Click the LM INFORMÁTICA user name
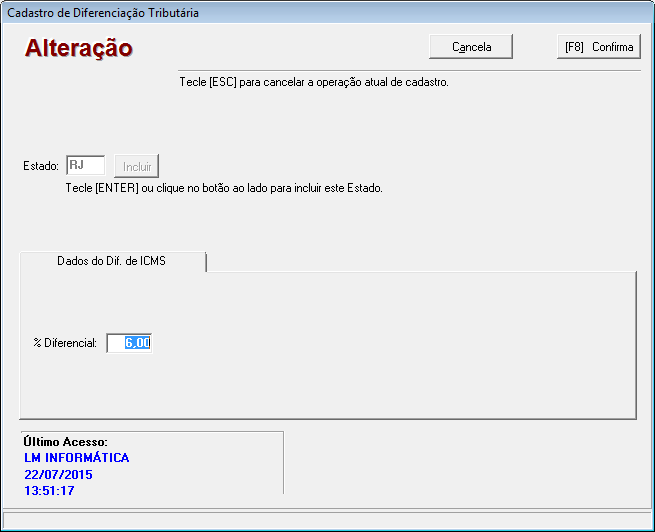The width and height of the screenshot is (655, 532). 76,458
